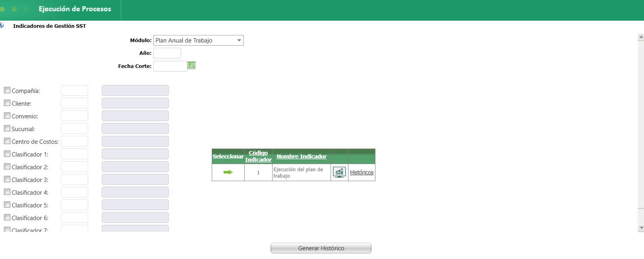
Task: Open the indicator chart monitor icon
Action: tap(339, 172)
